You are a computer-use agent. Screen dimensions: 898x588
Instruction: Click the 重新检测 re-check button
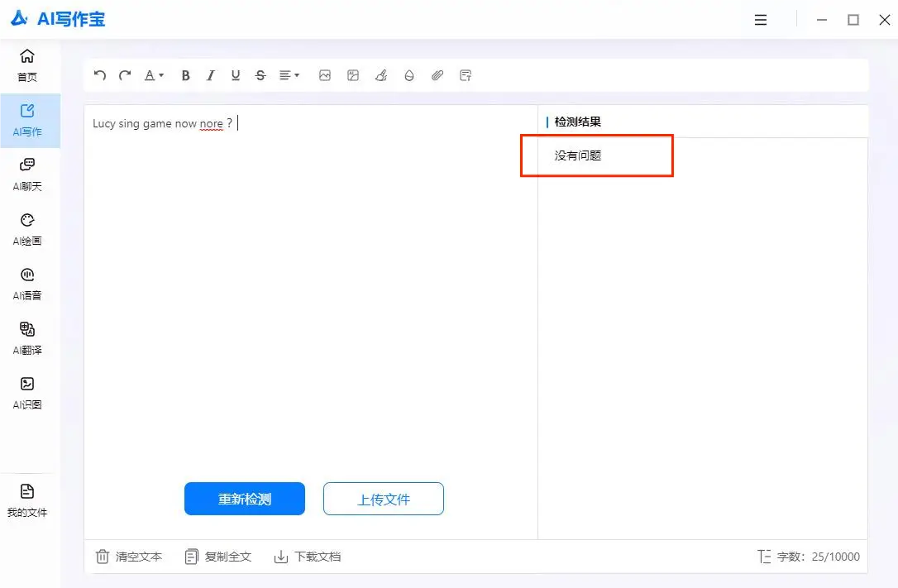[245, 499]
